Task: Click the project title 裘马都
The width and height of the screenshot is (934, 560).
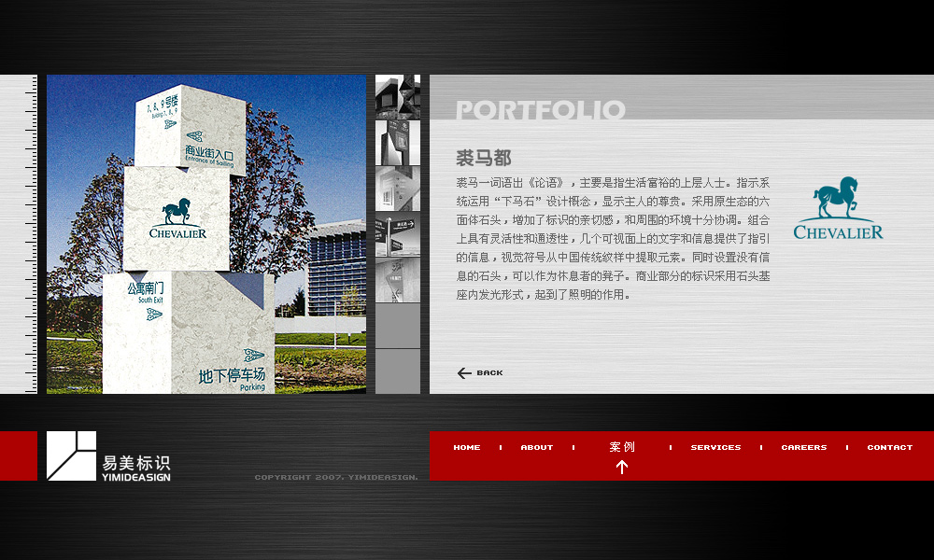Action: pos(484,158)
